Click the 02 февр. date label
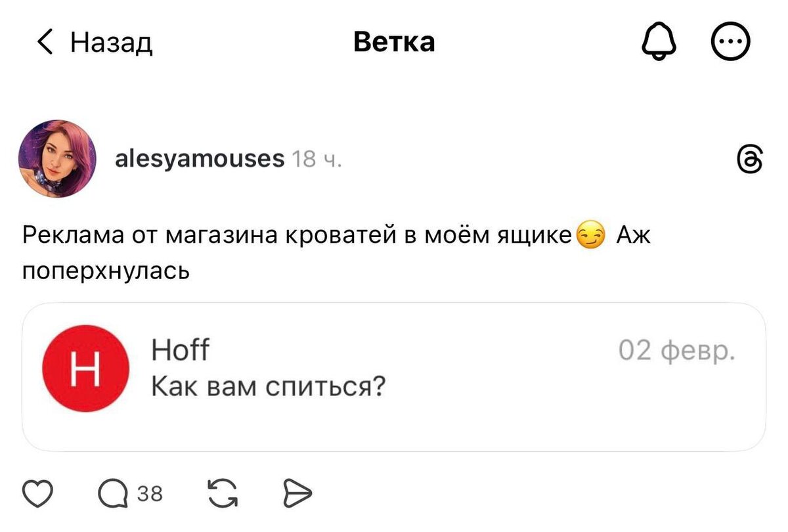 [677, 350]
